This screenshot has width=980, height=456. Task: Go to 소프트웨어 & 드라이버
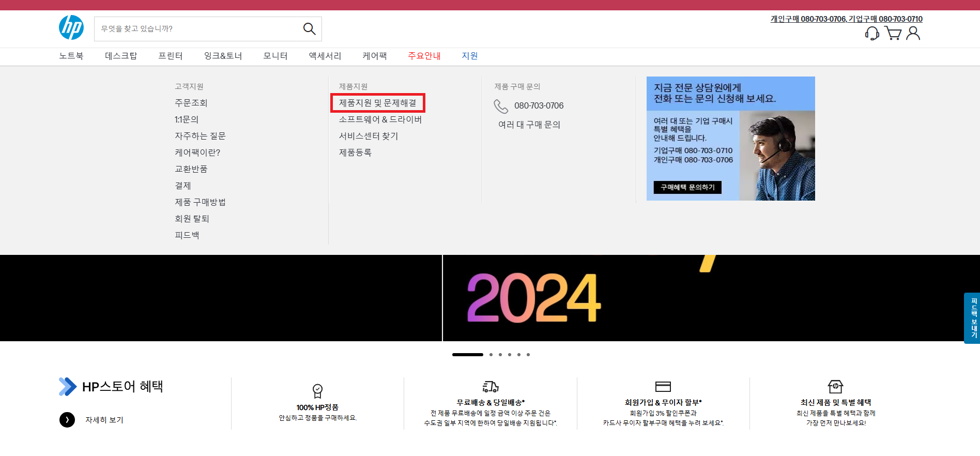380,119
